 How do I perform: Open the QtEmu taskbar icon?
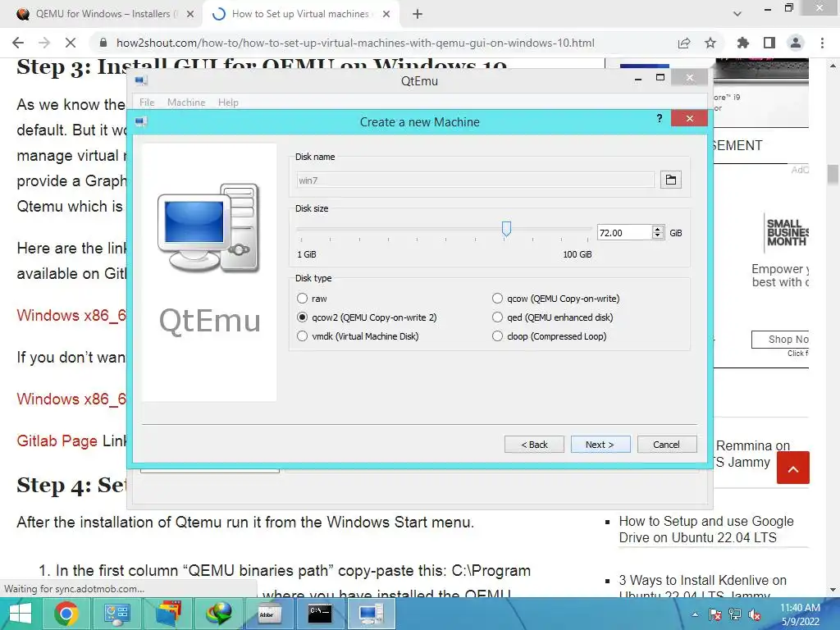[x=371, y=614]
